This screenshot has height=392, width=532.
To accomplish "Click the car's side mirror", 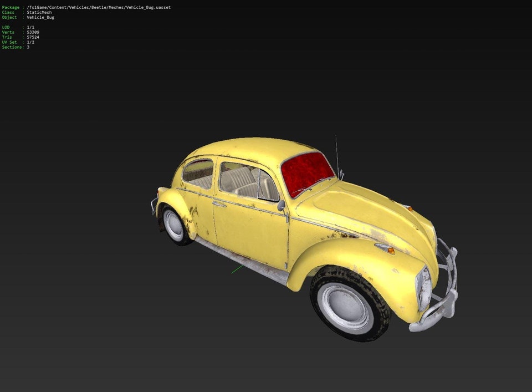I will coord(282,205).
